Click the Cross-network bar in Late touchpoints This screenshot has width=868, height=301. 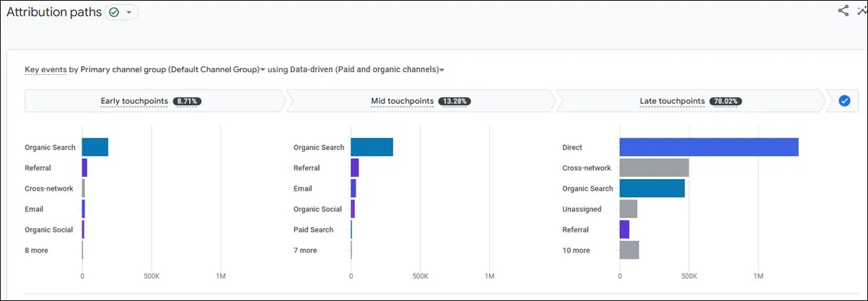click(x=654, y=167)
